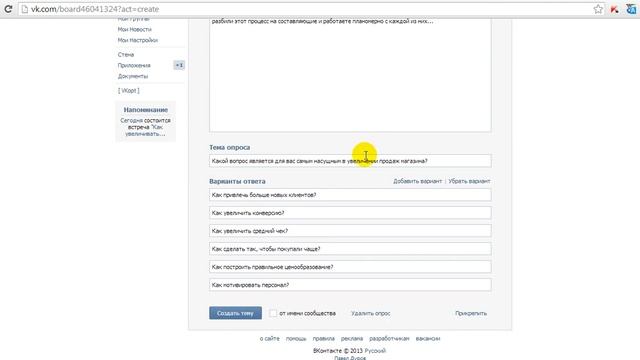Click inside the large topic text area
640x360 pixels.
coord(350,76)
